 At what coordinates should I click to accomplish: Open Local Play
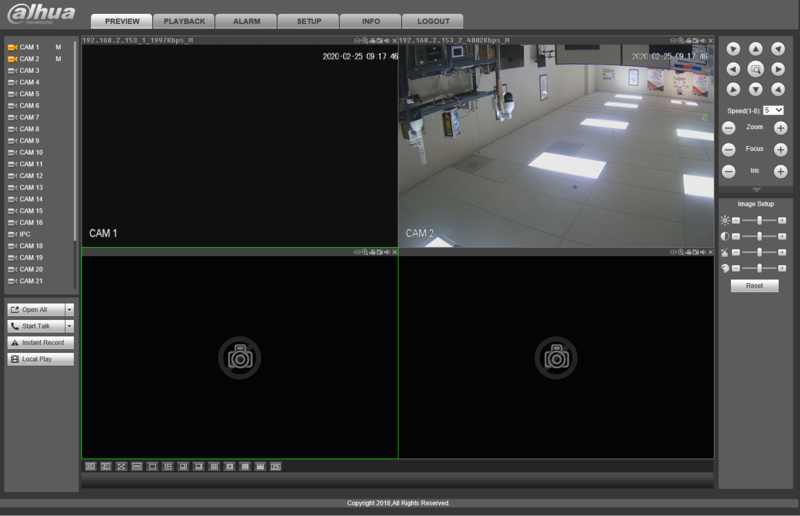(x=41, y=359)
